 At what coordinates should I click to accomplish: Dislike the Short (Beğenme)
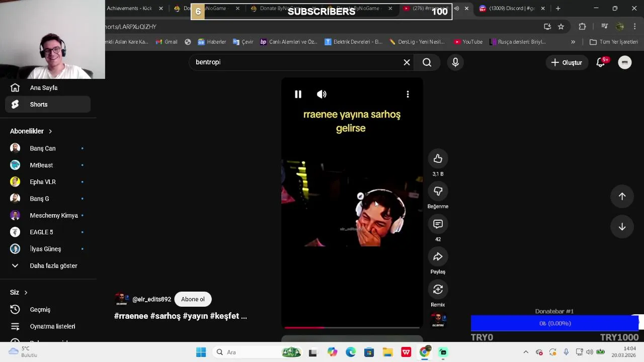pos(438,192)
